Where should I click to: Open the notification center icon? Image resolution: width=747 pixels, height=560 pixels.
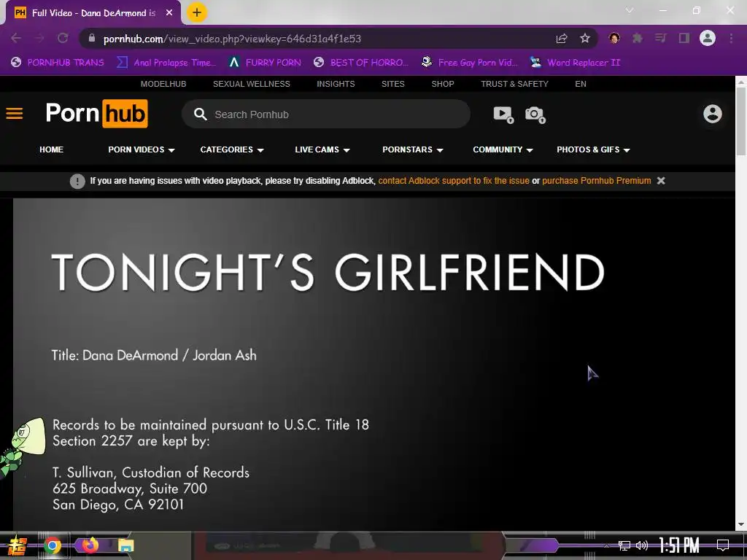(723, 545)
